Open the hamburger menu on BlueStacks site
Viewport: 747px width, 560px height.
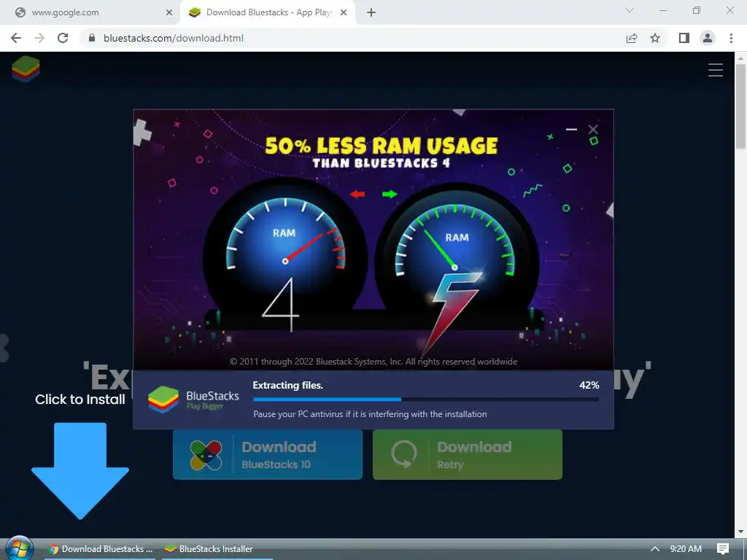point(715,70)
